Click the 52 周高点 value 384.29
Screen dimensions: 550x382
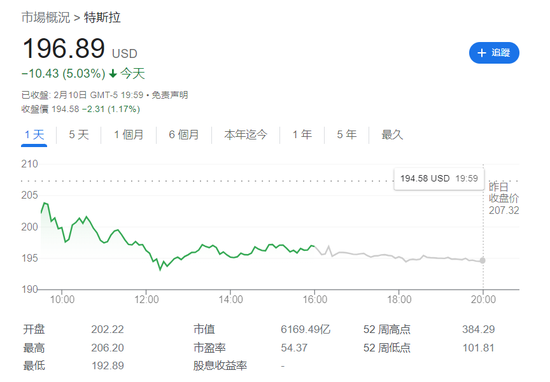pos(478,329)
